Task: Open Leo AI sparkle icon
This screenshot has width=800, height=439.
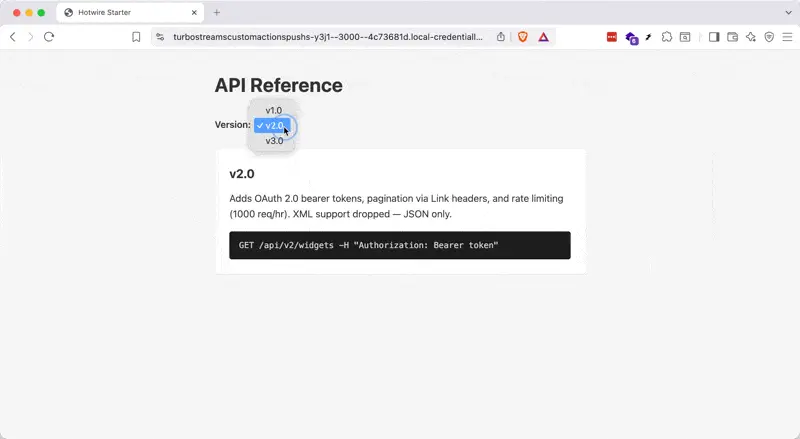Action: [751, 37]
